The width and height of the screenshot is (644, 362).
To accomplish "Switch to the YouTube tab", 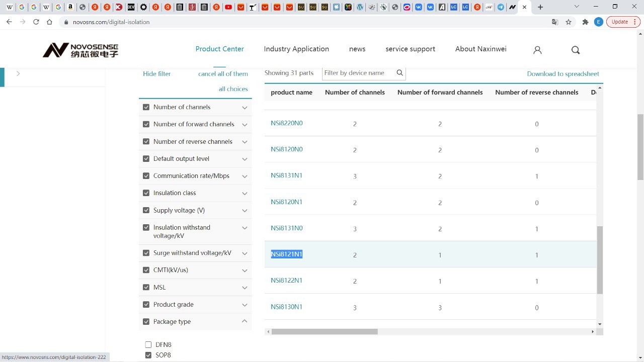I will pos(229,7).
